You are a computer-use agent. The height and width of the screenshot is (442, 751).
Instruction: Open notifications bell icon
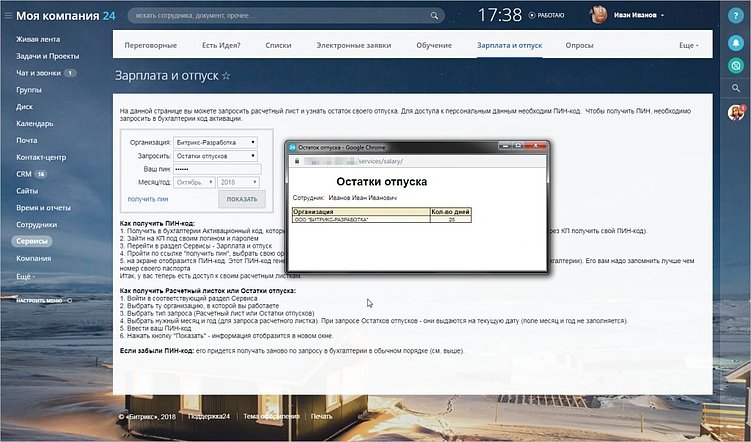736,43
